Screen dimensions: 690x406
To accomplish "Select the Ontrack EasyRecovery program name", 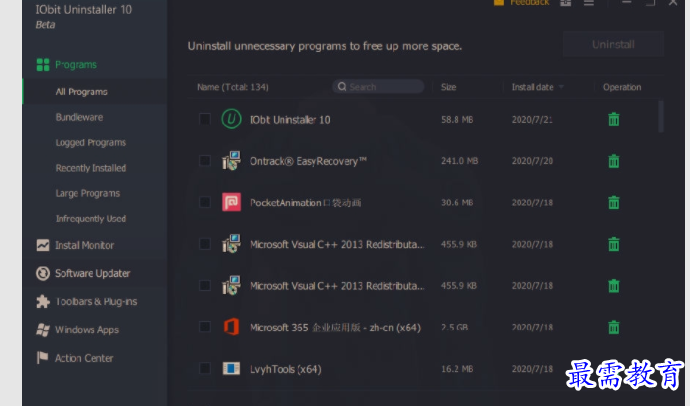I will 308,161.
